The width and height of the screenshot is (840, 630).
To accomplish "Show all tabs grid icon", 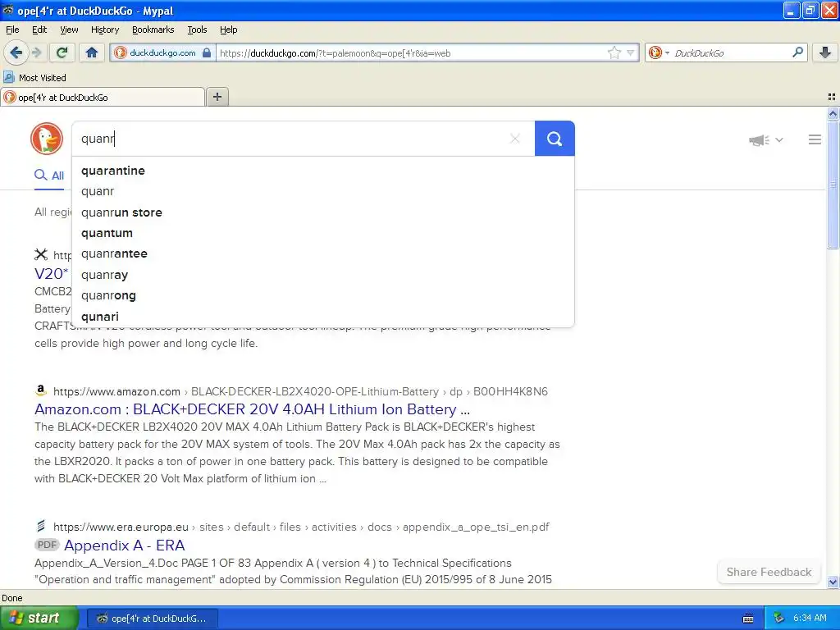I will [832, 97].
